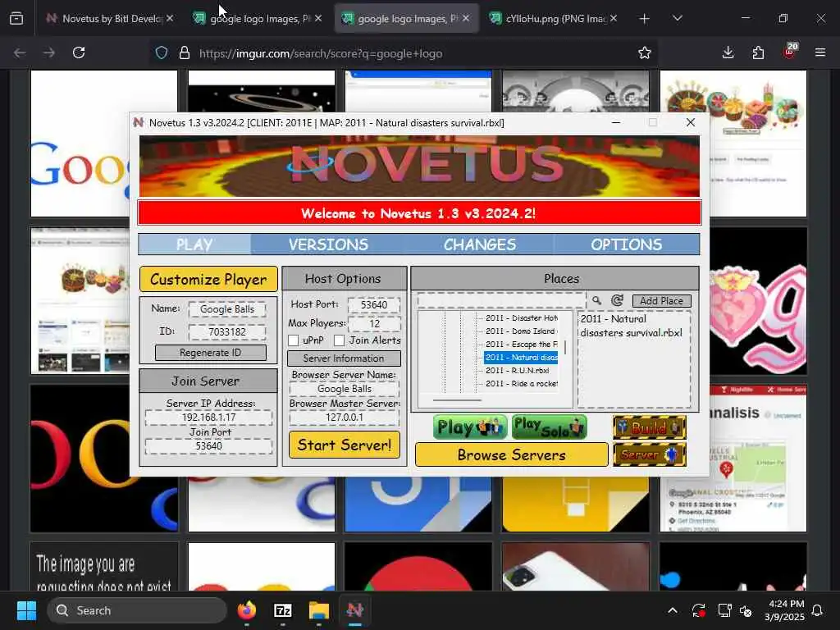Refresh the Places list
Screen dimensions: 840x630
pos(617,300)
